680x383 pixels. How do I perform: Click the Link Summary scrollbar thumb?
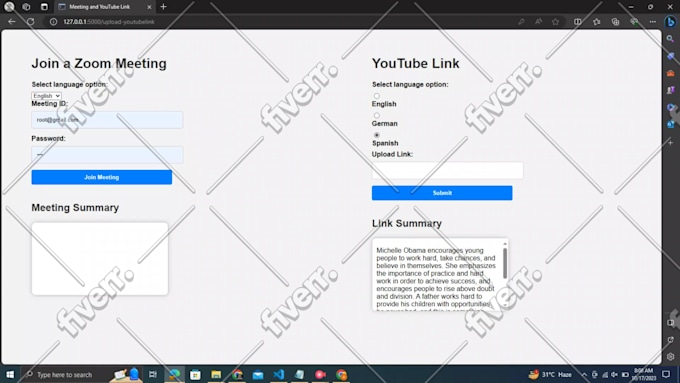[x=505, y=263]
